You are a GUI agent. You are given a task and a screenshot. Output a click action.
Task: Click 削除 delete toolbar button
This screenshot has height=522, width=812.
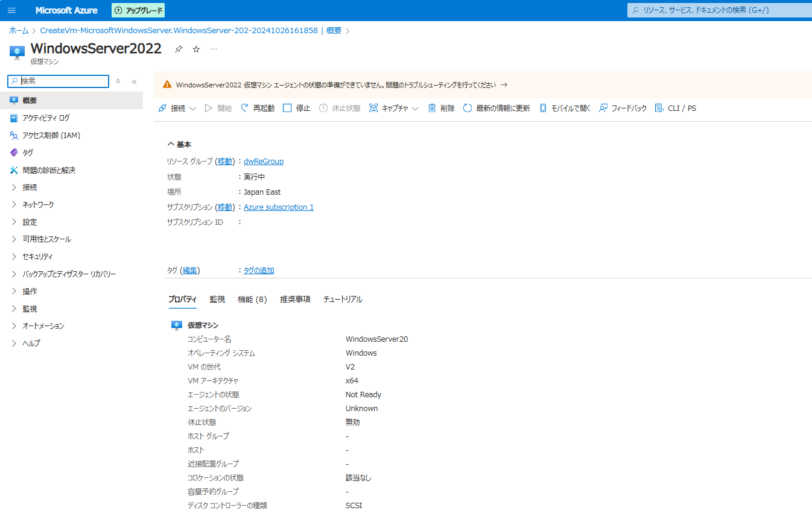point(442,108)
